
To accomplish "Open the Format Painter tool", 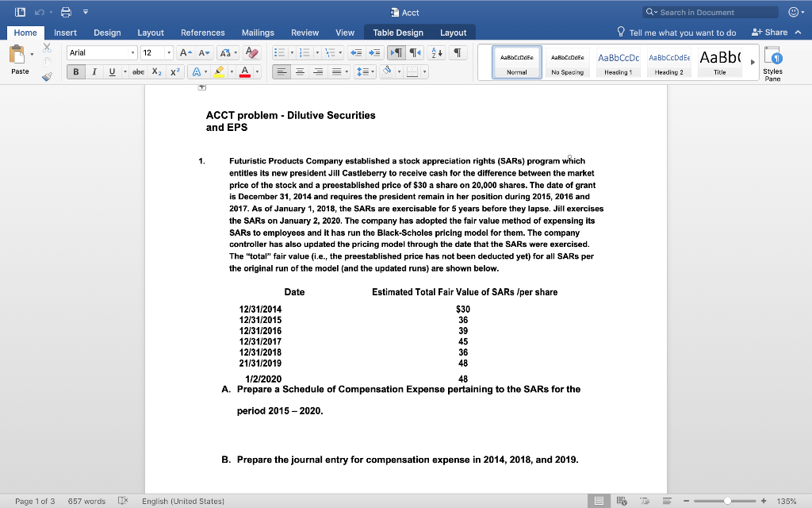I will [x=47, y=77].
